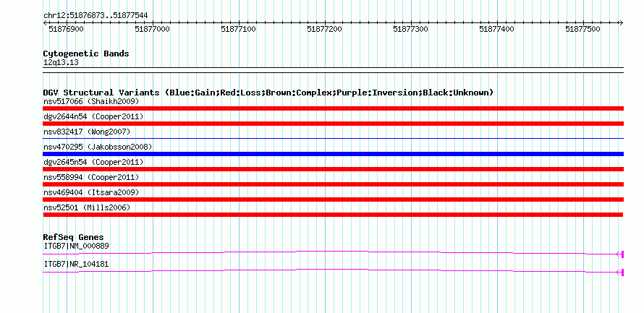Viewport: 644px width, 313px height.
Task: Open variant nsv558994 (Cooper2011) label
Action: click(91, 177)
